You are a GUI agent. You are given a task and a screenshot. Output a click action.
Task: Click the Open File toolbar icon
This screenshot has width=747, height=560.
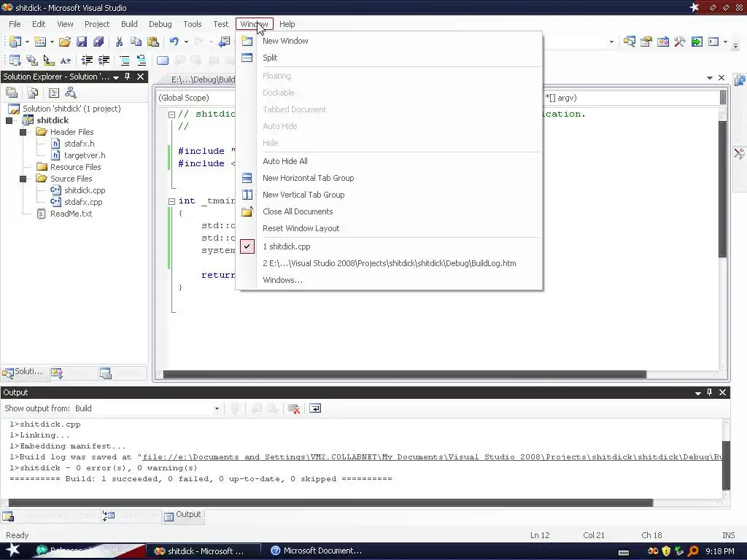click(x=64, y=42)
